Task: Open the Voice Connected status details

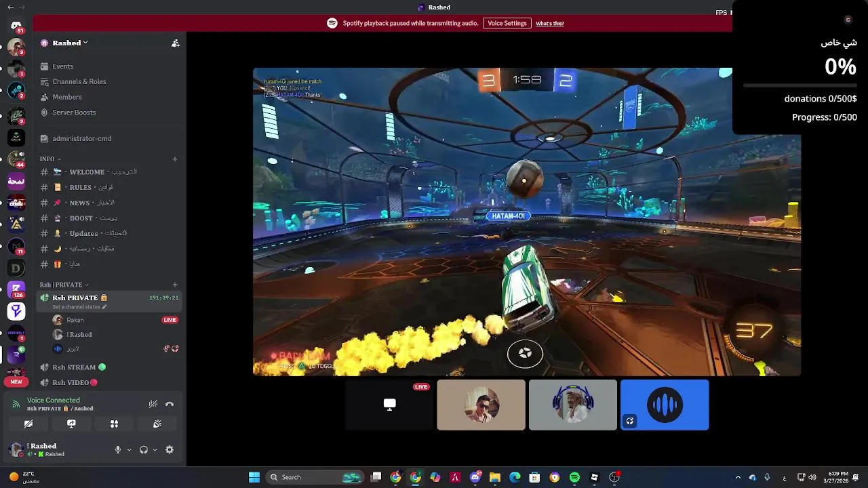Action: (53, 401)
